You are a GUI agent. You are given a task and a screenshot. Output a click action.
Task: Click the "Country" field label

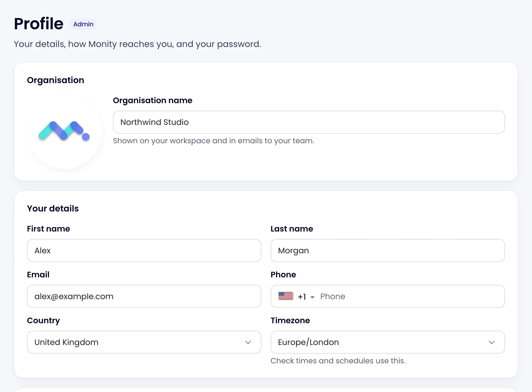43,320
